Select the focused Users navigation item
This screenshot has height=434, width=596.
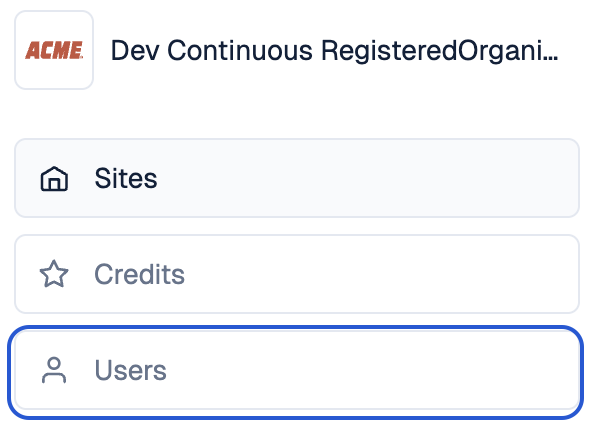[296, 372]
